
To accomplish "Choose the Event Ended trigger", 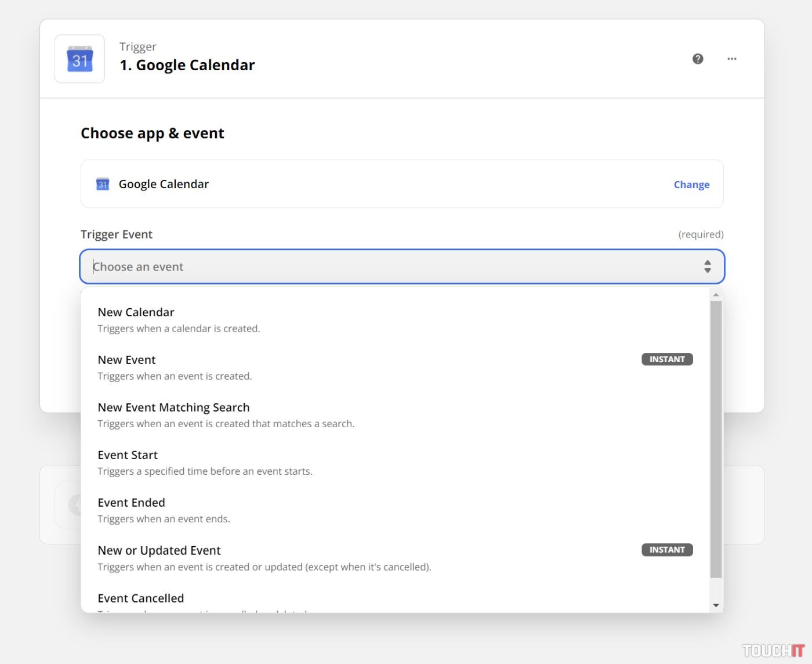I will (x=131, y=503).
